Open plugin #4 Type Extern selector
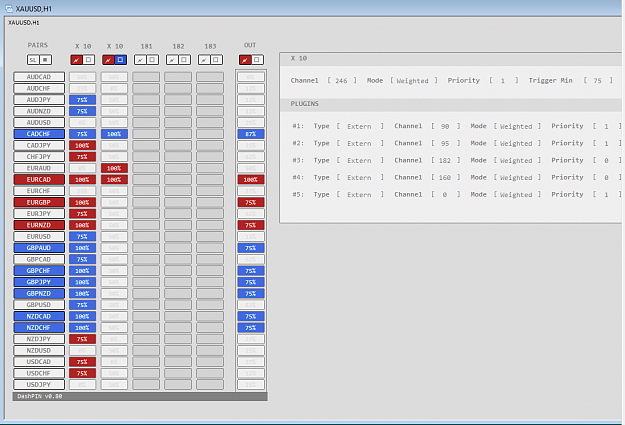The image size is (625, 425). pyautogui.click(x=359, y=178)
